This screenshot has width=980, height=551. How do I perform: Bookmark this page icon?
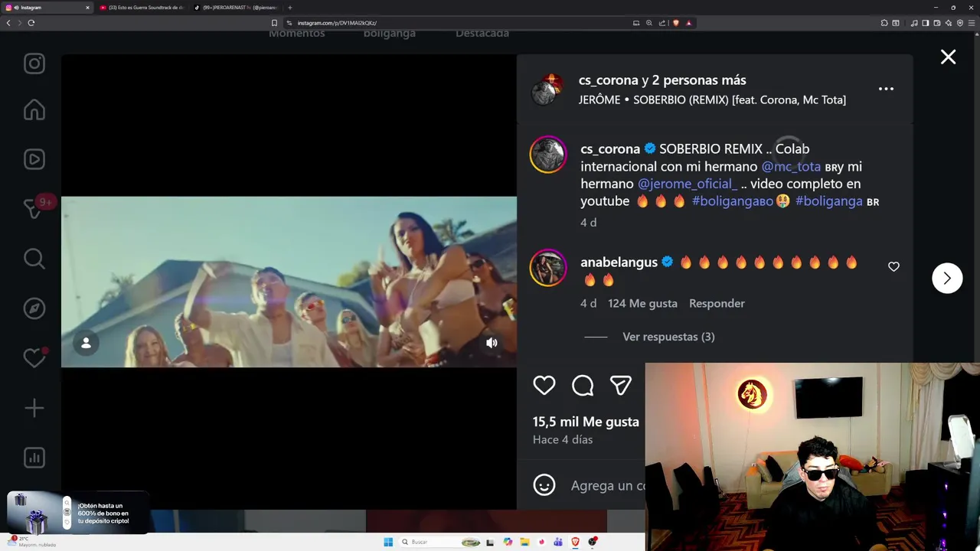point(274,23)
